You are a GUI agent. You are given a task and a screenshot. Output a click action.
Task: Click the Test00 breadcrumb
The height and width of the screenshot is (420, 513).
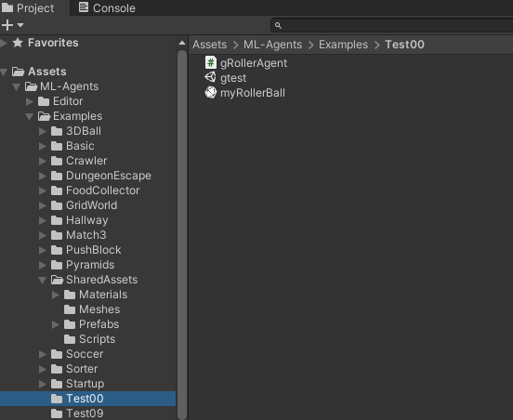coord(404,45)
